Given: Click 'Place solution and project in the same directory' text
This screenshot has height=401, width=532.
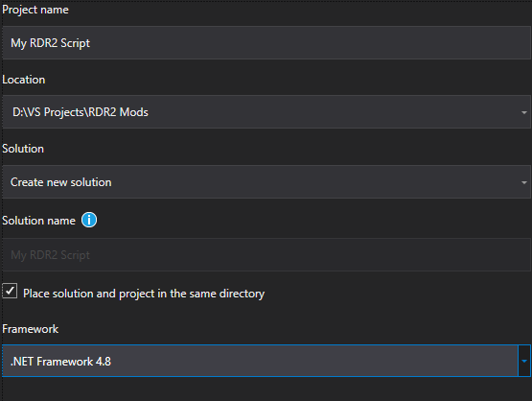Looking at the screenshot, I should coord(144,294).
